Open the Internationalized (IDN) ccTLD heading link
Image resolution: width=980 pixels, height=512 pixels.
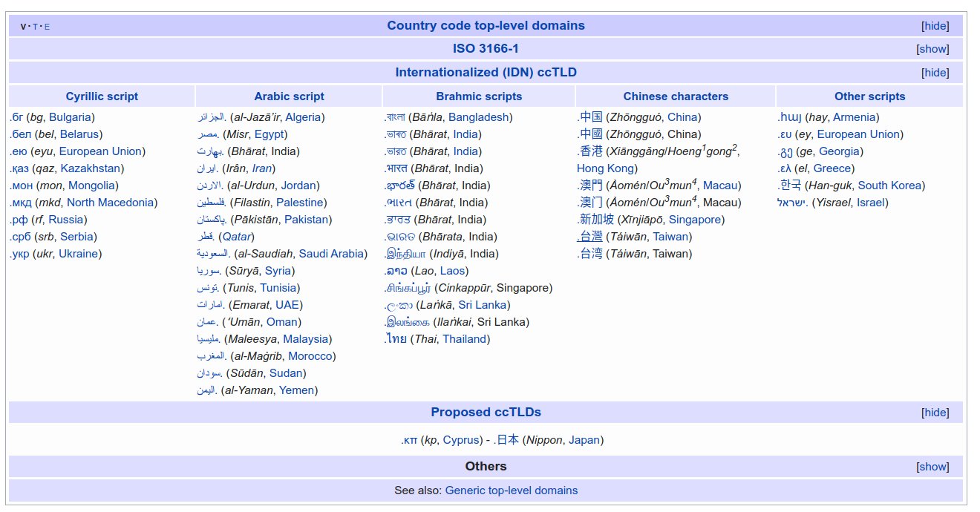[x=486, y=72]
